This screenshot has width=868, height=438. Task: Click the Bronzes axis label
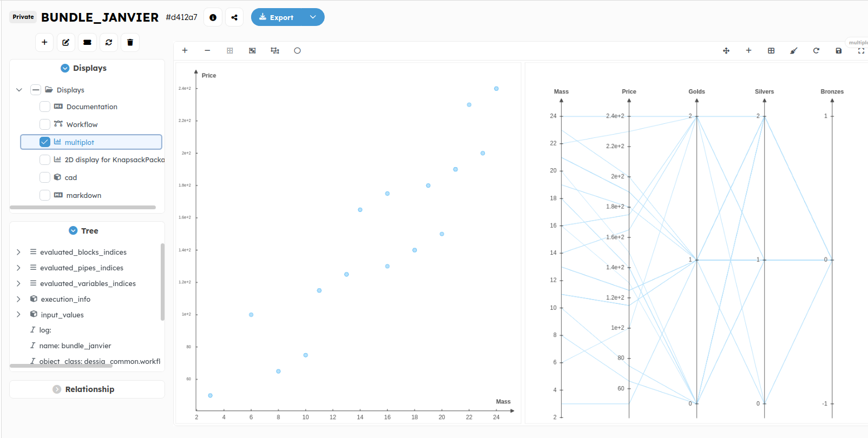coord(832,91)
